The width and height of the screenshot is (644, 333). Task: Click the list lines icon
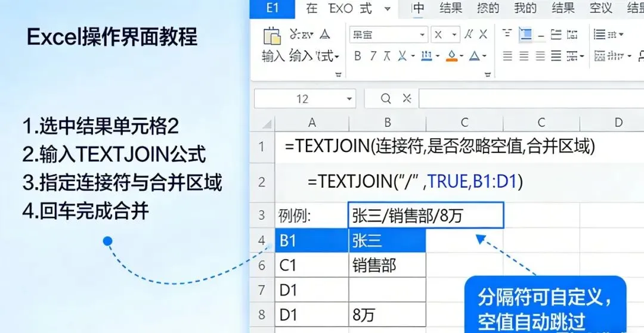tap(600, 35)
